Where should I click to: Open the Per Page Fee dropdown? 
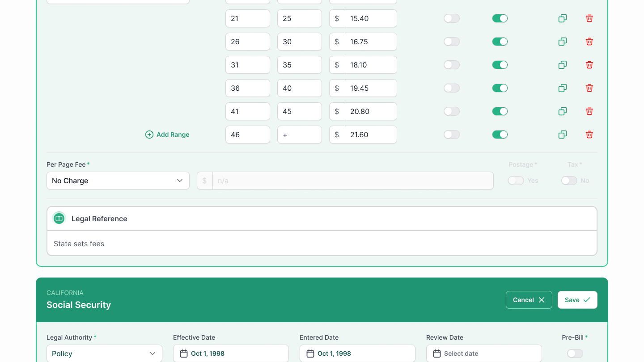tap(118, 181)
